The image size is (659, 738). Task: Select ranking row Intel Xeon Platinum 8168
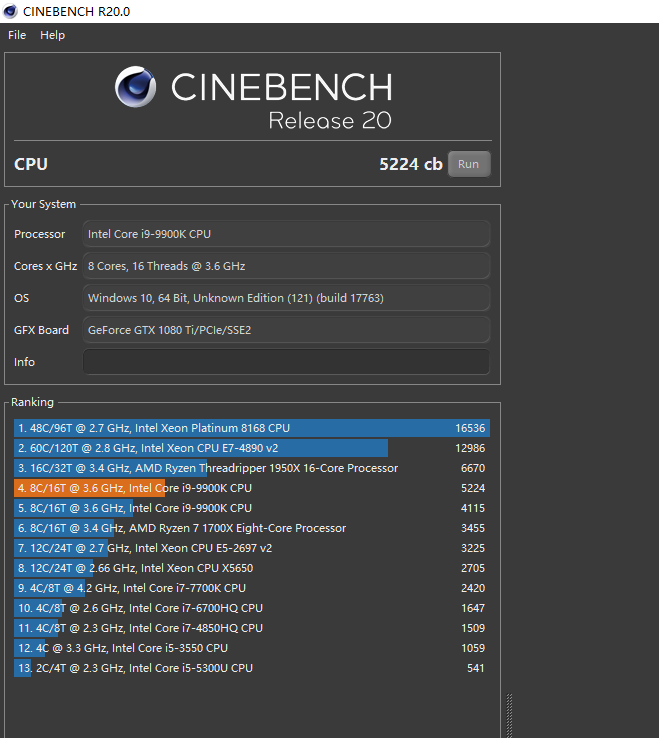coord(252,428)
